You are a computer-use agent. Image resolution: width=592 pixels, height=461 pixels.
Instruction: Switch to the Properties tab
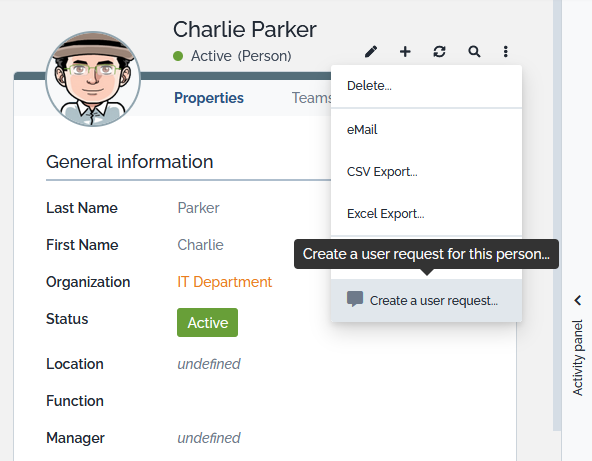tap(209, 98)
